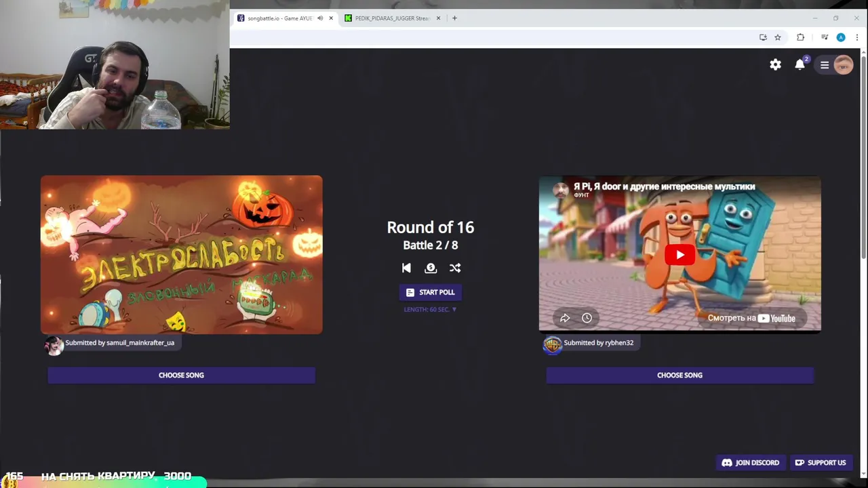Switch to the PEDIK_PIDARAS_JUGGER stream tab

coord(392,18)
